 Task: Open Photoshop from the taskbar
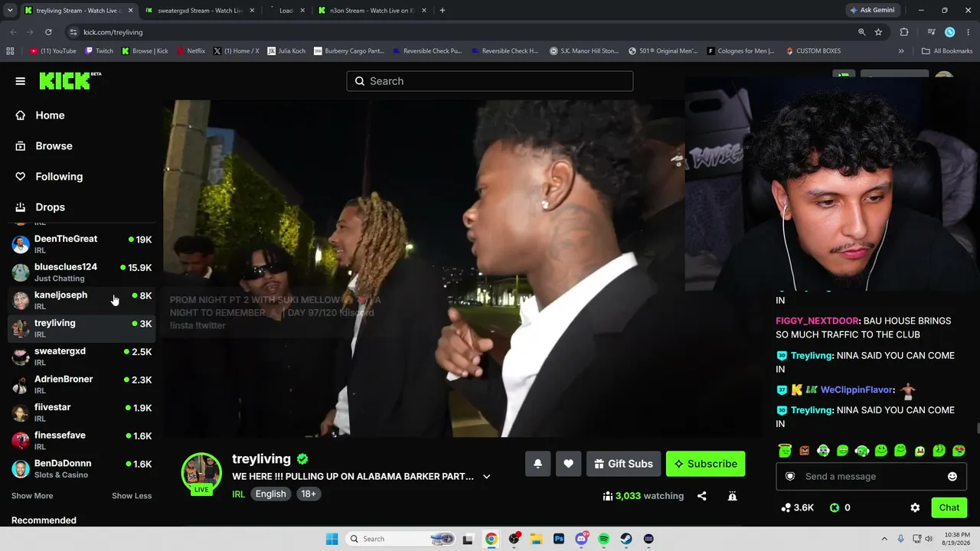click(559, 539)
